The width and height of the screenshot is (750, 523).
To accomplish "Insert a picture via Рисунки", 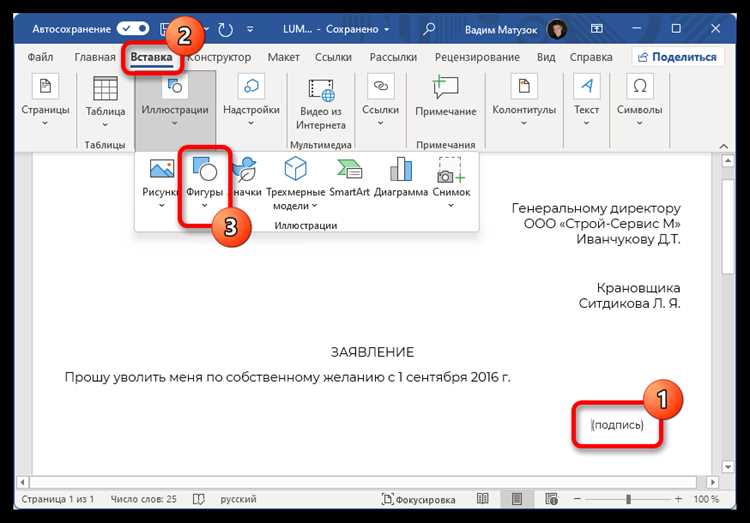I will click(x=161, y=183).
